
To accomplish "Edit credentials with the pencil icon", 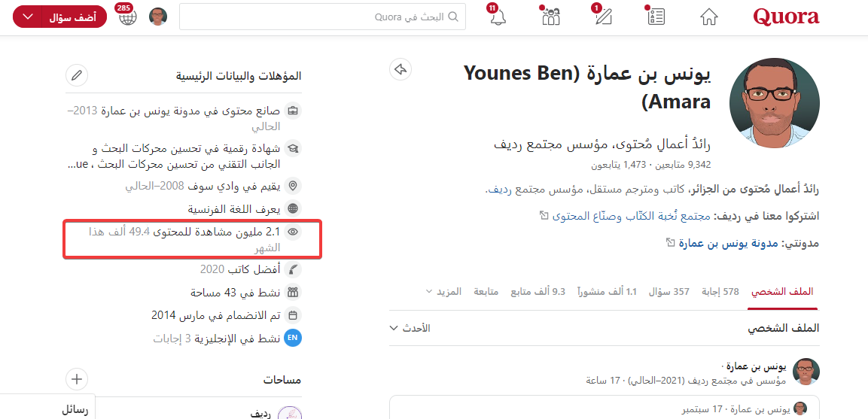I will click(77, 75).
